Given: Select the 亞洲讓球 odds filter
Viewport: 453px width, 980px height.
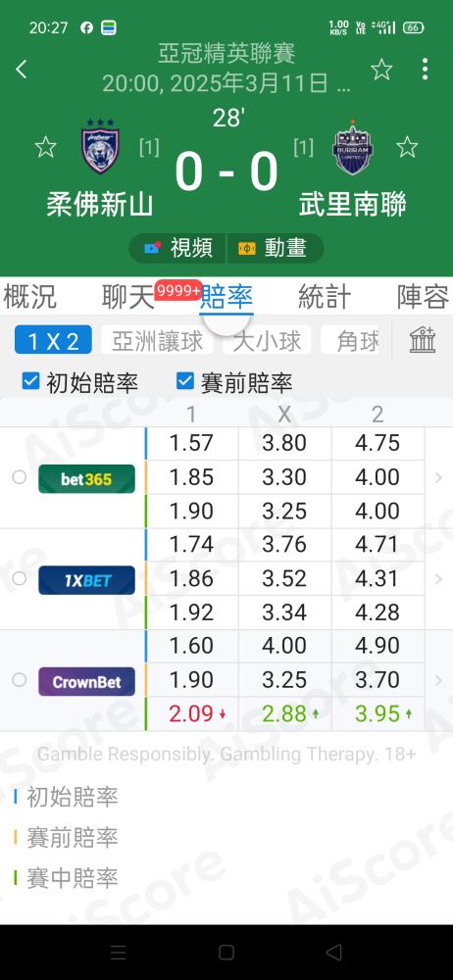Looking at the screenshot, I should (157, 341).
